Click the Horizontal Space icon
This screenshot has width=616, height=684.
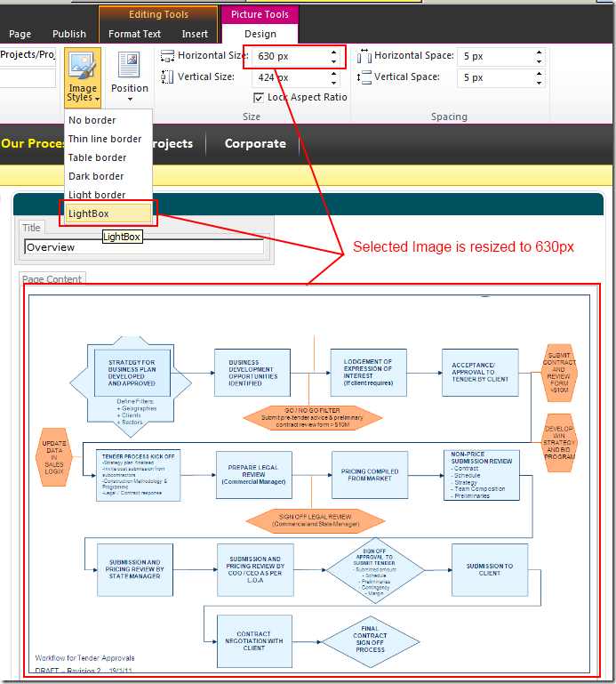click(364, 56)
